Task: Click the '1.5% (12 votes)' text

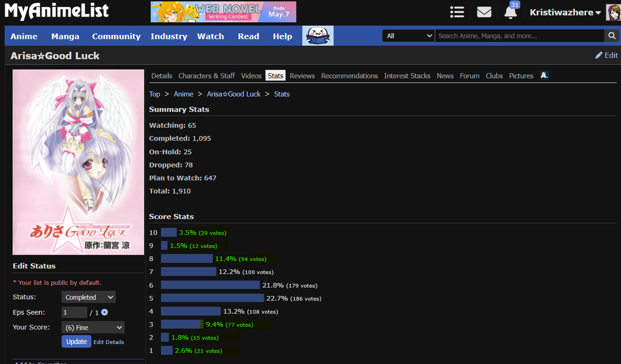Action: tap(194, 246)
